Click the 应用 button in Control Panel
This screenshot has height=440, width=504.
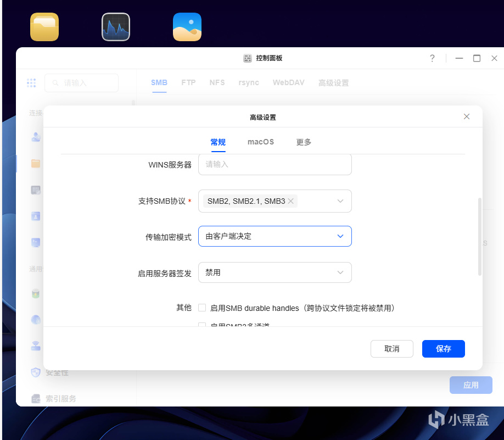point(471,385)
